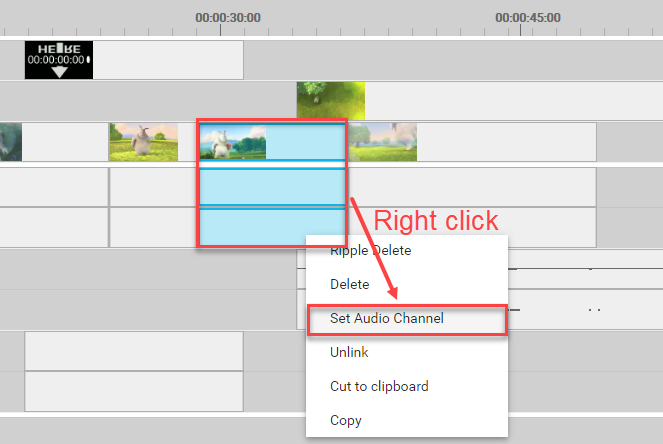Select the clip thumbnail right of highlighted clip
663x444 pixels.
383,142
